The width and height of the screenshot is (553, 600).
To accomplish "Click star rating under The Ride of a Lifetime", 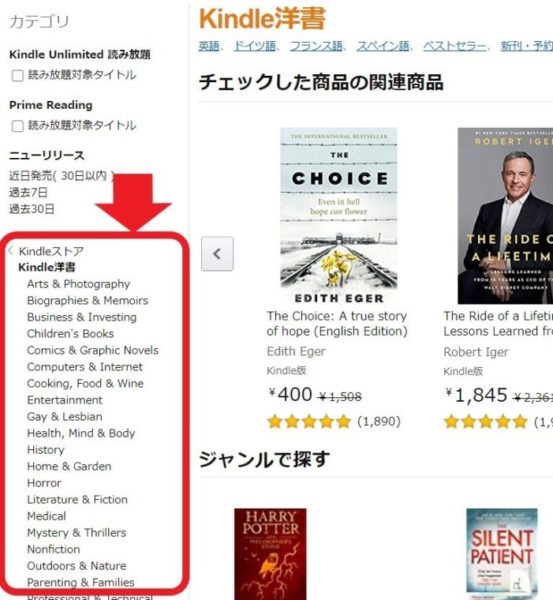I will pyautogui.click(x=485, y=422).
